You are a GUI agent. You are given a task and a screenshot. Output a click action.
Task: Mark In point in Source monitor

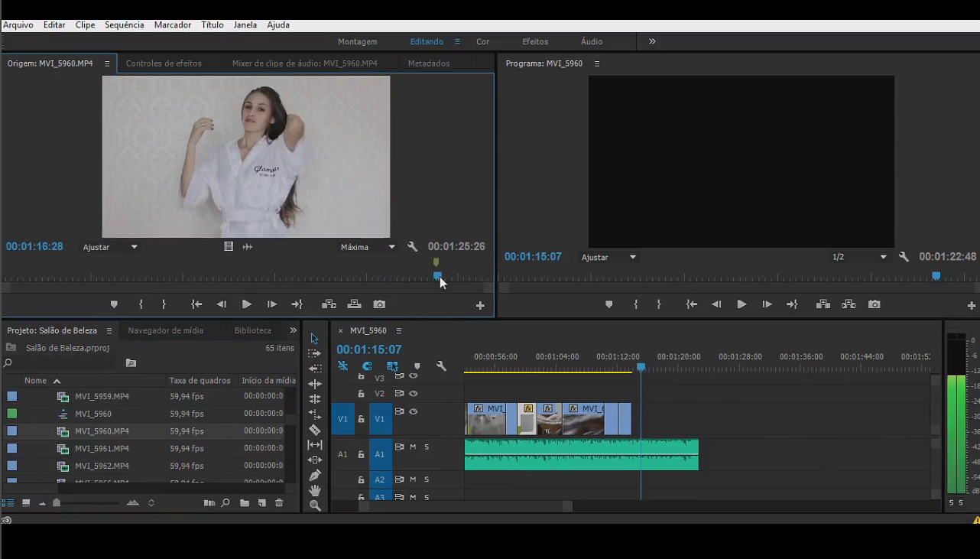[141, 304]
